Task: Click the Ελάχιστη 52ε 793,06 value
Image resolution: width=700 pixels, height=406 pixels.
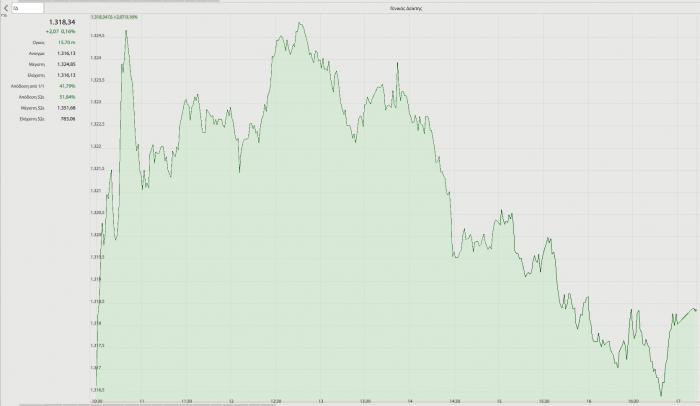Action: click(x=68, y=119)
